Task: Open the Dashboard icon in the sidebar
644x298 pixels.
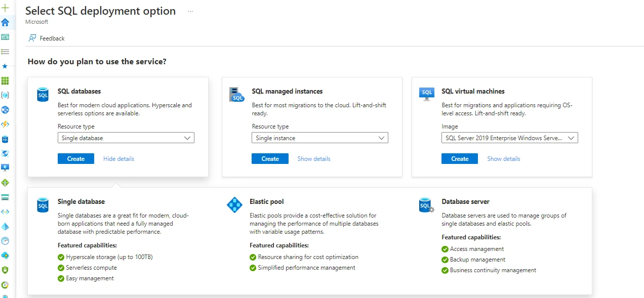Action: pyautogui.click(x=5, y=37)
